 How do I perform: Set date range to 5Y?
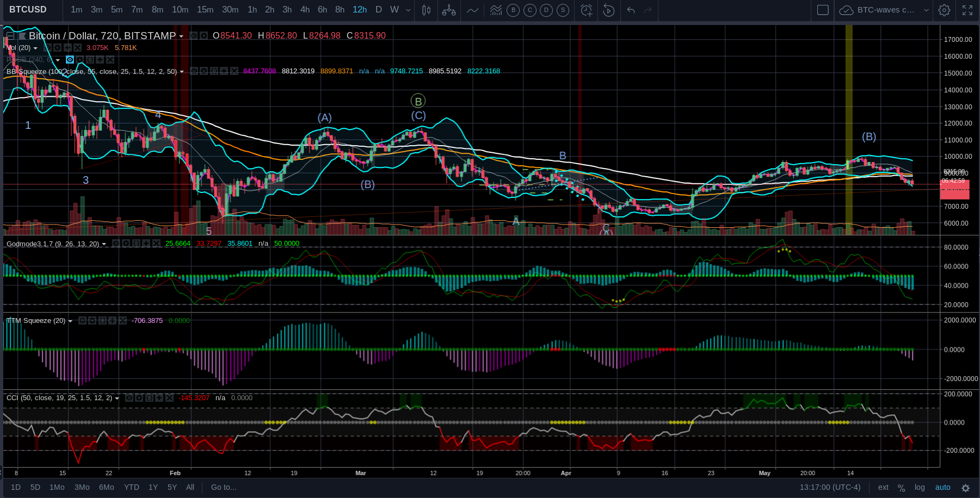(172, 487)
